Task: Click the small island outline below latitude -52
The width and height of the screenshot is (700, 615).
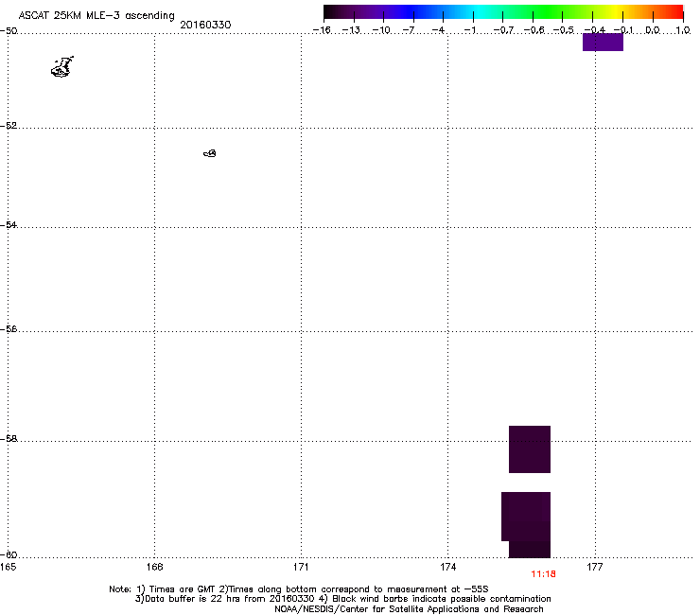Action: (210, 153)
